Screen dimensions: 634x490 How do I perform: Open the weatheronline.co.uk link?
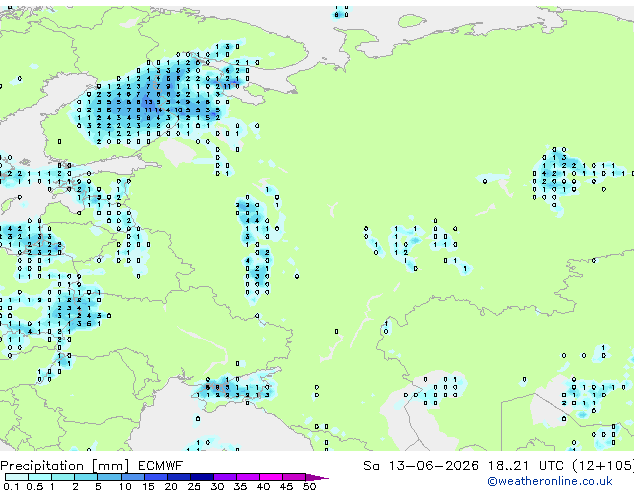tap(550, 481)
